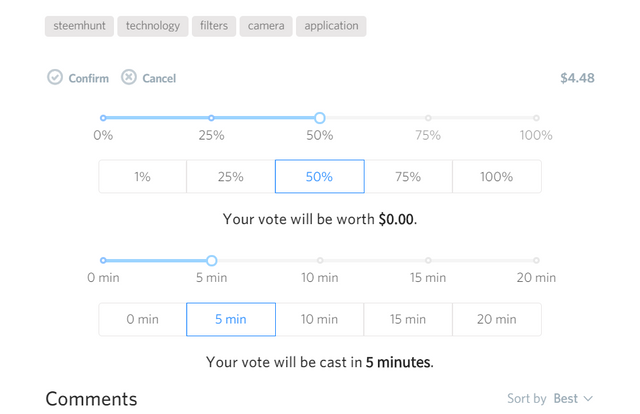
Task: Open the steemhunt tag
Action: pos(79,26)
